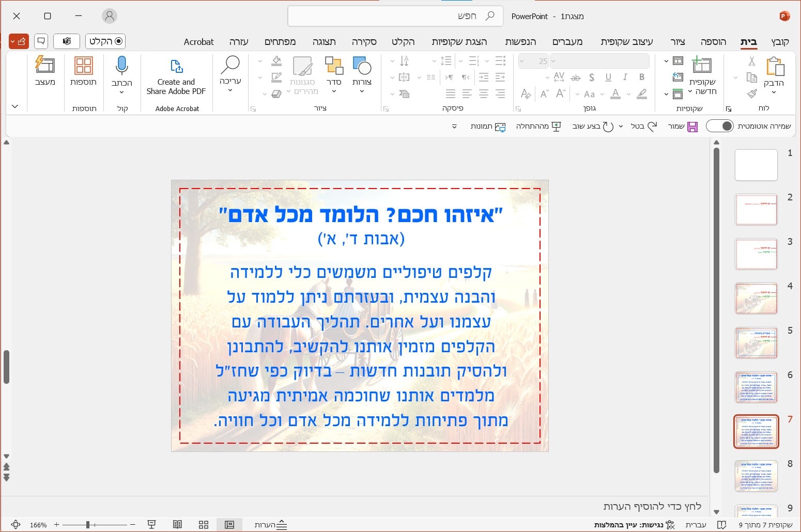Select slide 4 thumbnail
Screen dimensions: 801x532
(756, 299)
